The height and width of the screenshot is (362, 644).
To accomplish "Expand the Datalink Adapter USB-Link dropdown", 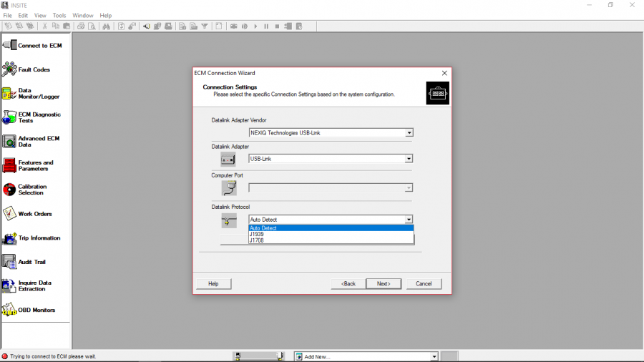I will pos(409,159).
